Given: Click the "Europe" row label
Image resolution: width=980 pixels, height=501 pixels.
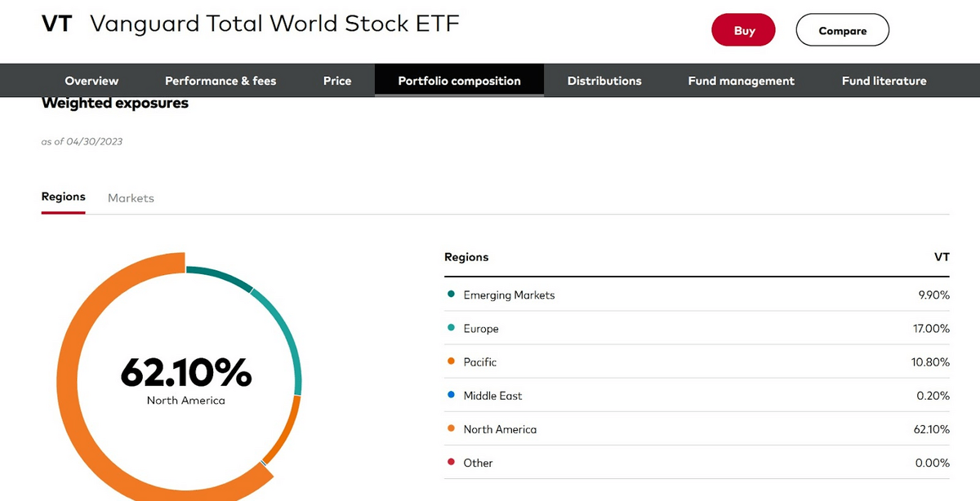Looking at the screenshot, I should [481, 329].
